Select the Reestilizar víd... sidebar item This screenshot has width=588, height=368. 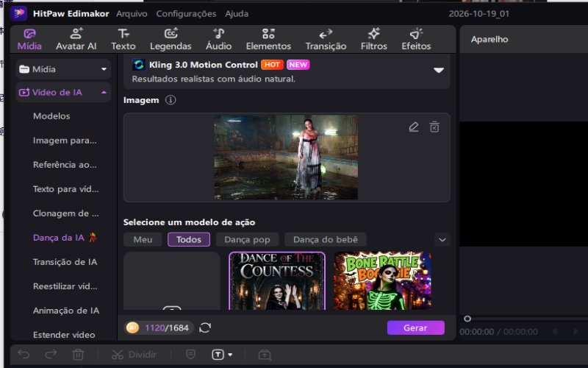coord(65,286)
